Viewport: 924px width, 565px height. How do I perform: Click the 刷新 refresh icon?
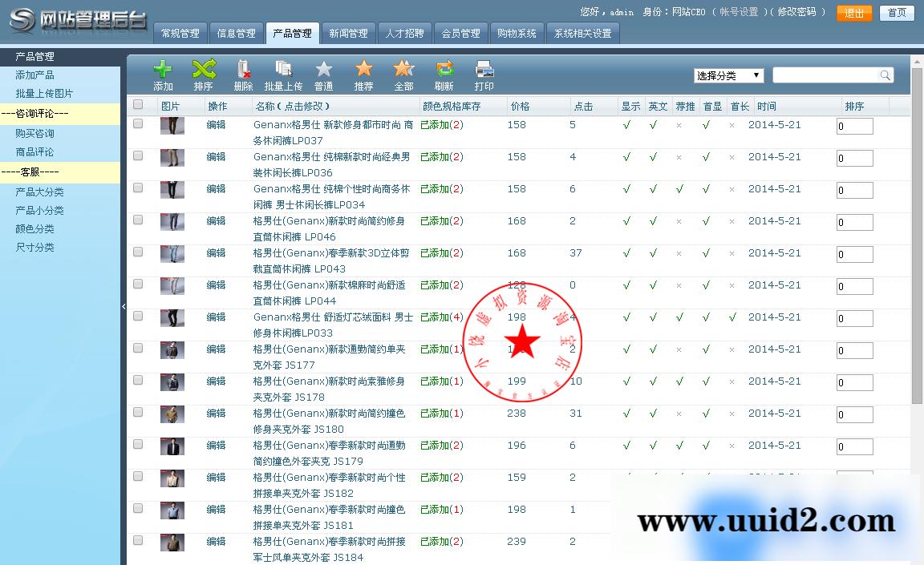[444, 71]
